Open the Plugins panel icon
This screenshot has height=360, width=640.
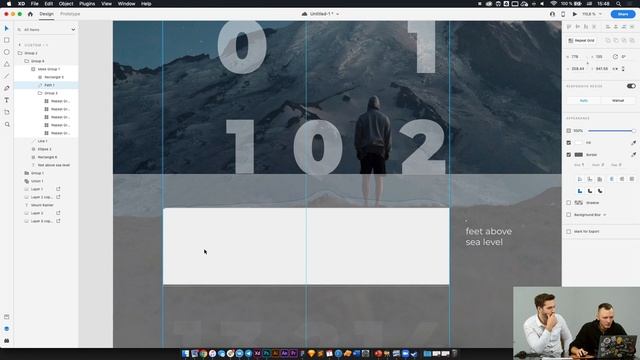[x=7, y=340]
